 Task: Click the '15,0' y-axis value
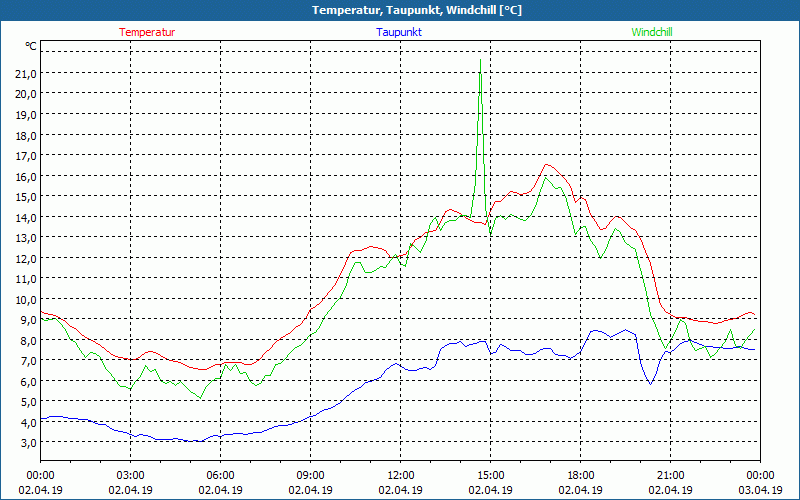tap(26, 197)
